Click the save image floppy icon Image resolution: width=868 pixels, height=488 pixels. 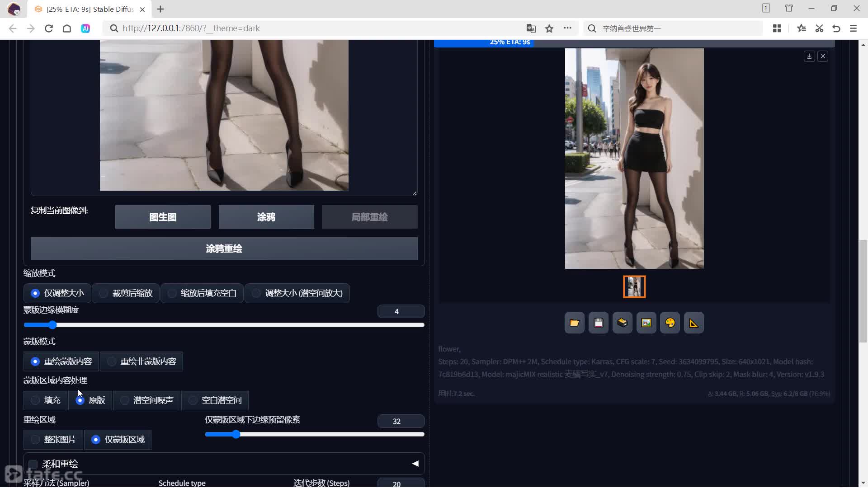click(598, 323)
